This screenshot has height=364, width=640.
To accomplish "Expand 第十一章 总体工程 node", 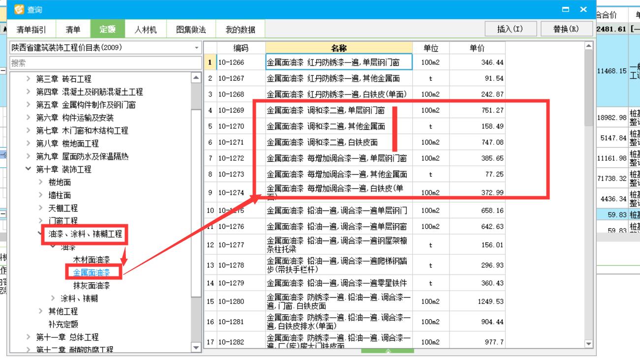I will 28,337.
